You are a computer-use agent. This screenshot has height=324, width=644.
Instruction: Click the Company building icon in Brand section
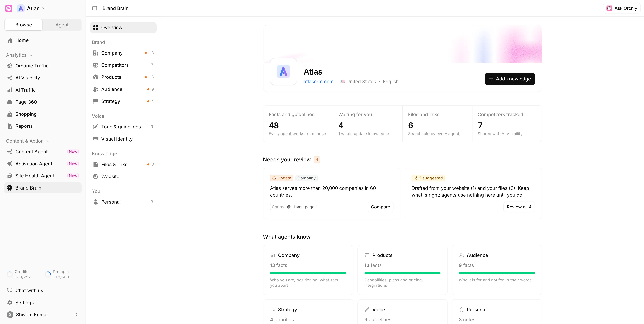95,53
